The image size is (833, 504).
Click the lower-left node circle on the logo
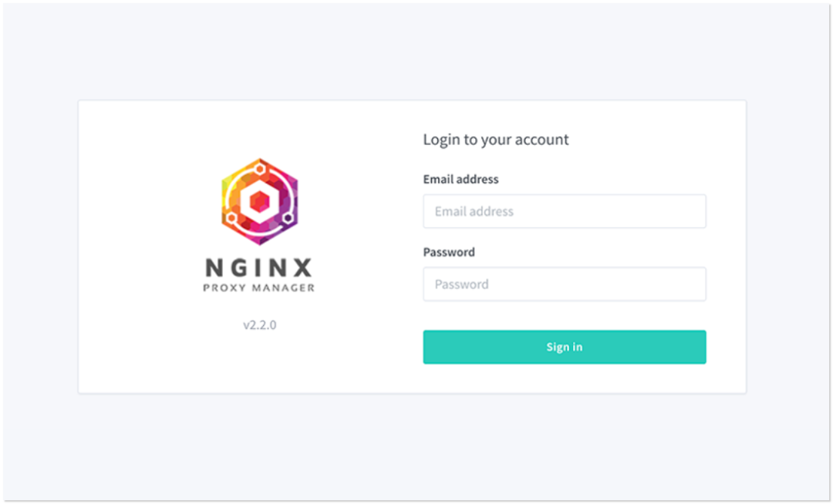pos(229,217)
